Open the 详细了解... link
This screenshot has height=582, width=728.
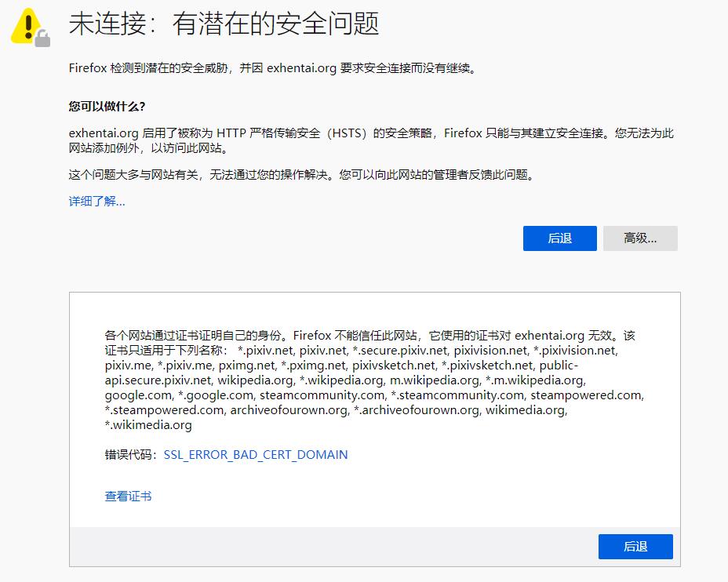tap(96, 202)
